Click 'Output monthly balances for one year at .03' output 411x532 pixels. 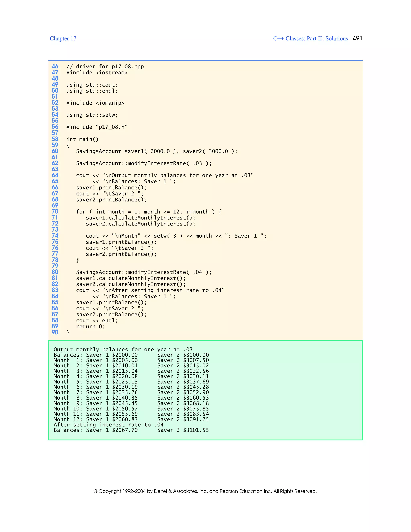[123, 350]
